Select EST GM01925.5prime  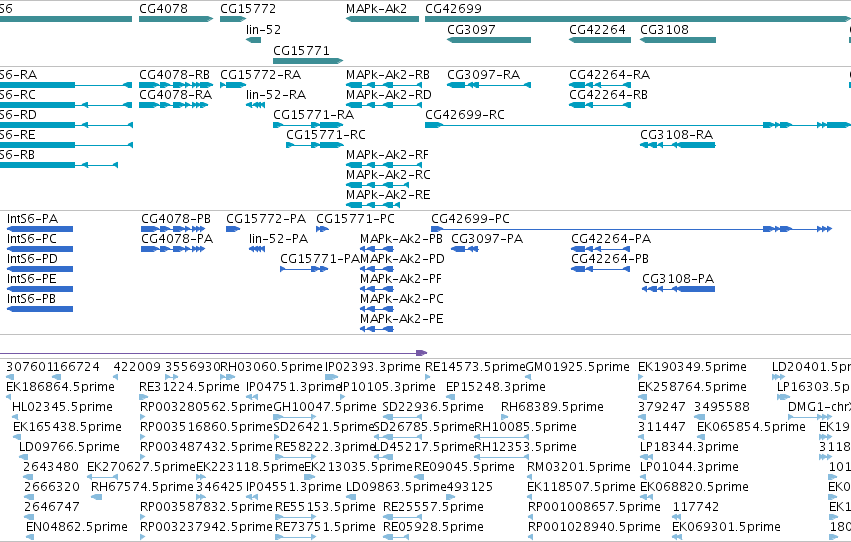(x=528, y=377)
